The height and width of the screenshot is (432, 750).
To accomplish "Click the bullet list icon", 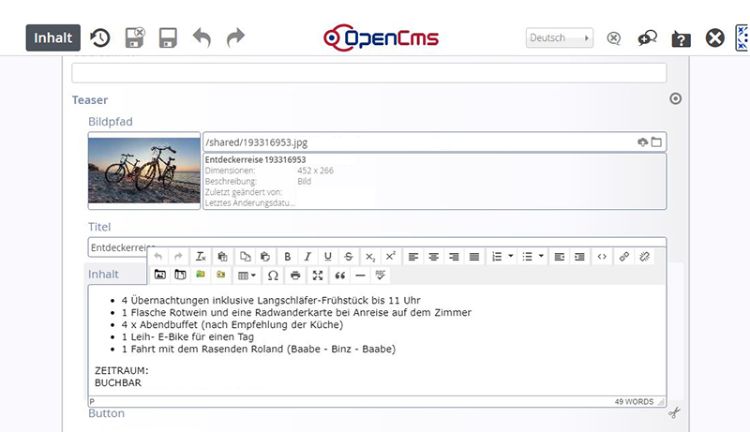I will (527, 257).
